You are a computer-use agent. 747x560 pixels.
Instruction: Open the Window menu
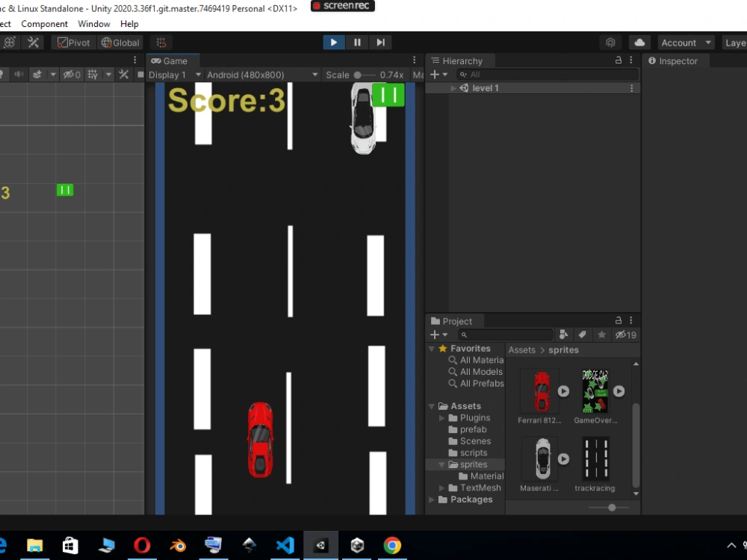94,24
